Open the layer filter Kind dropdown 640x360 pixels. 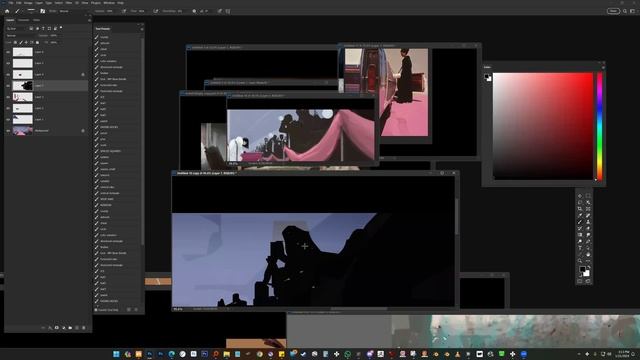[x=16, y=29]
